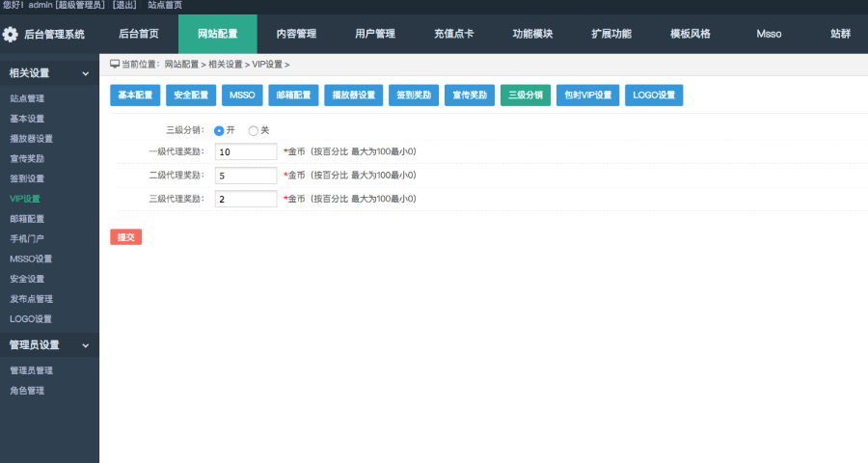Open 签到设置 in the sidebar

click(x=27, y=178)
